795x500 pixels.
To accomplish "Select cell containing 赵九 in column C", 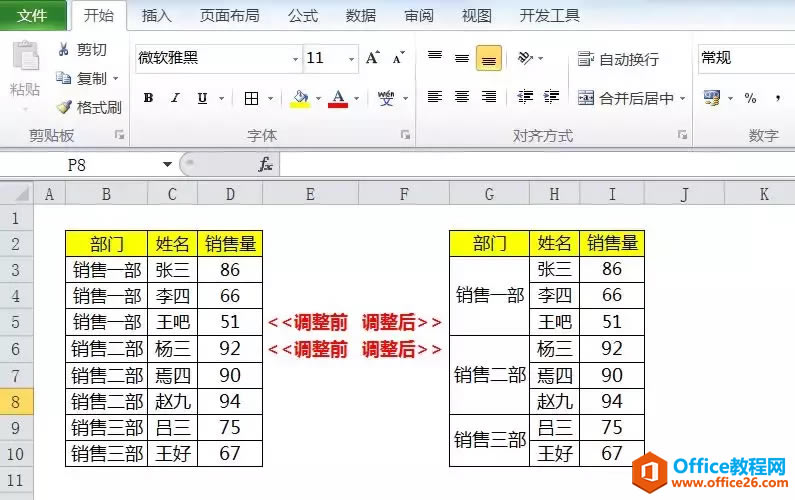I will pos(172,402).
